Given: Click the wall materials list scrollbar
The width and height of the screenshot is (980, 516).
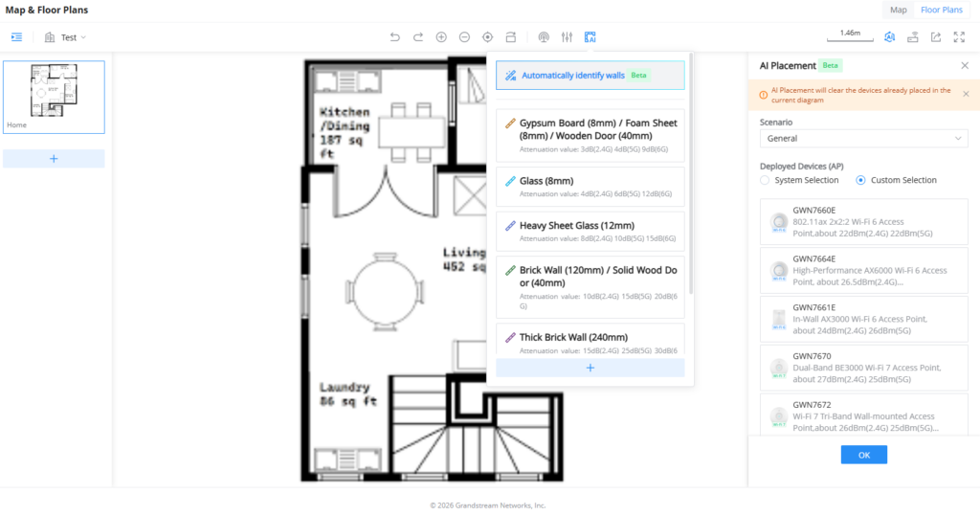Looking at the screenshot, I should click(691, 175).
